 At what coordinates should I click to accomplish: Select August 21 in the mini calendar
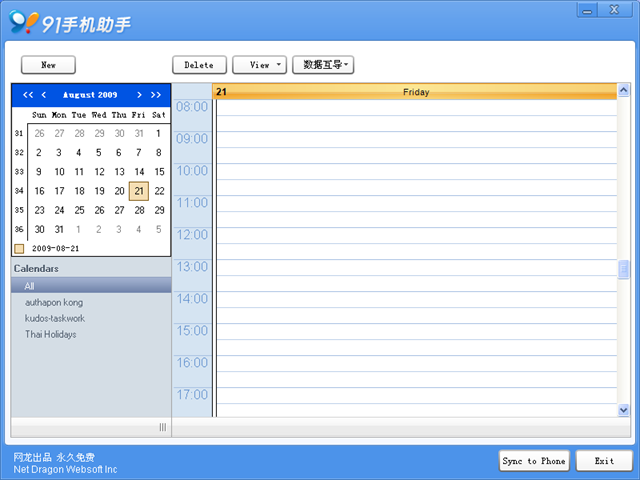click(139, 191)
